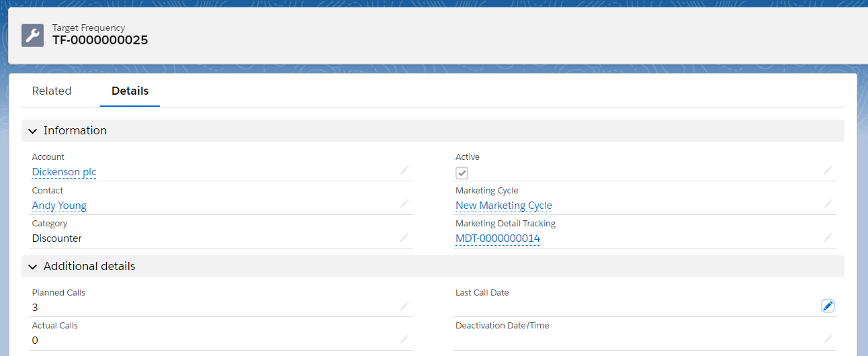The width and height of the screenshot is (868, 356).
Task: Toggle the Active checkbox
Action: [462, 173]
